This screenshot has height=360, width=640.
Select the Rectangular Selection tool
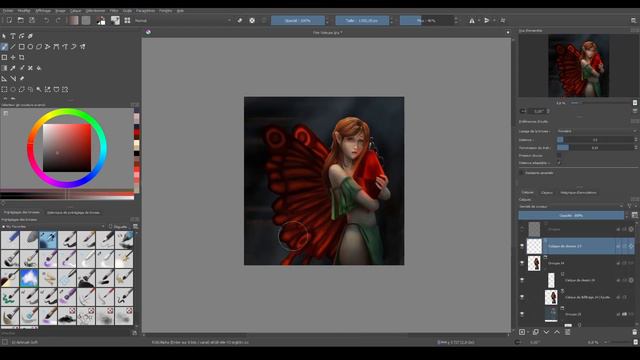pyautogui.click(x=4, y=89)
